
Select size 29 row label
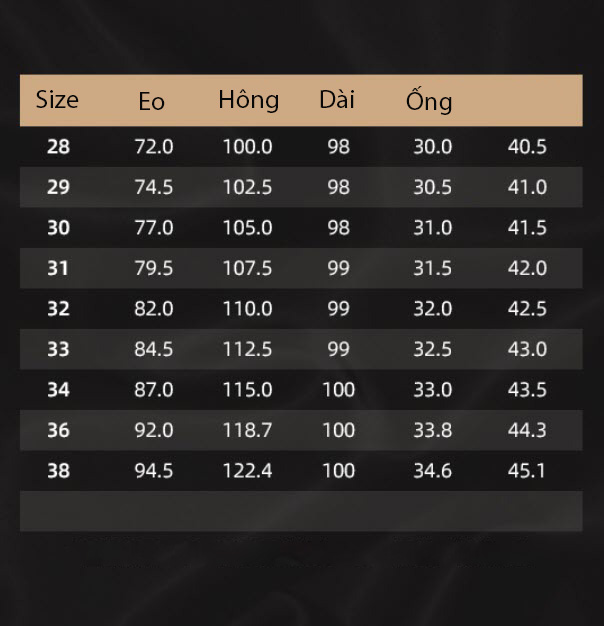coord(58,187)
